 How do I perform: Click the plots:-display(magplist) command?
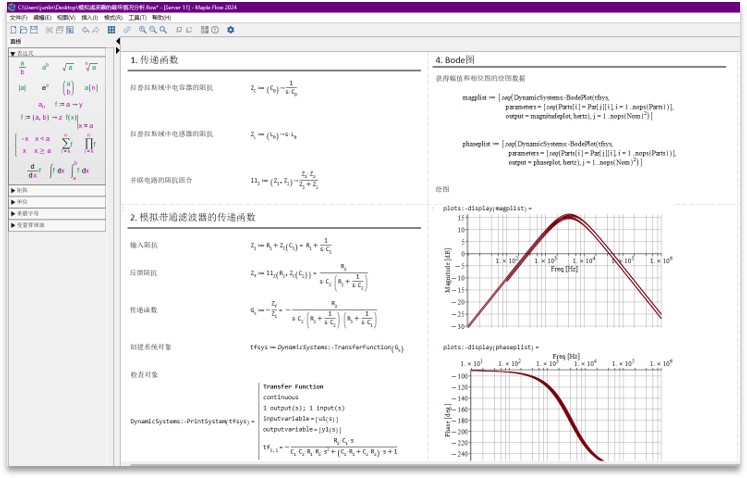click(487, 208)
